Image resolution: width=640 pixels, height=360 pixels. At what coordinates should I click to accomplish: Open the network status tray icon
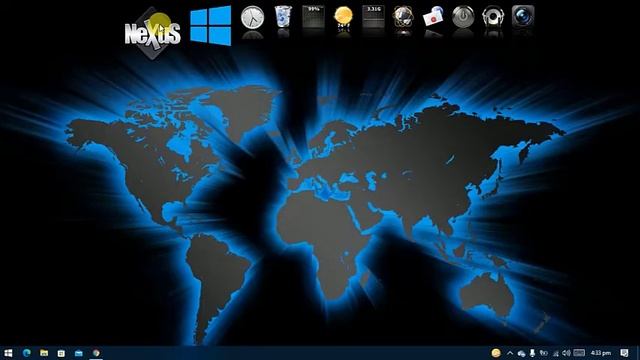556,353
